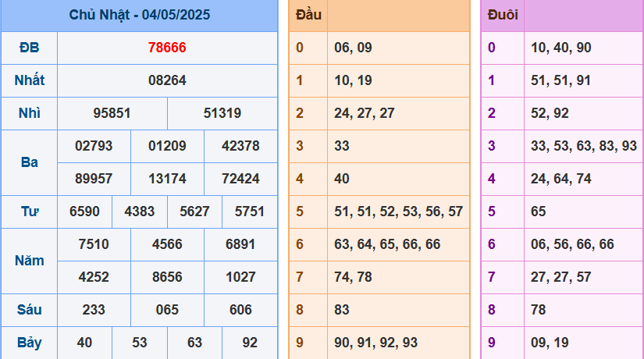Click the date header Chủ Nhật - 04/05/2025
Screen dimensions: 644x359
click(139, 15)
